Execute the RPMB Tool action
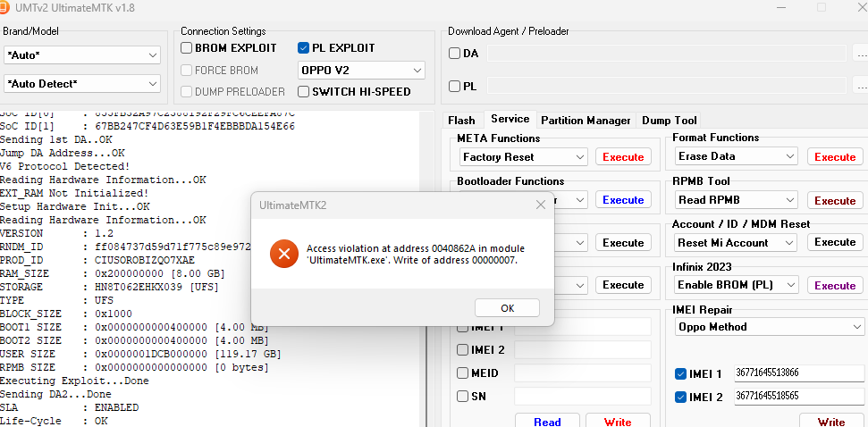This screenshot has height=427, width=868. [x=835, y=201]
